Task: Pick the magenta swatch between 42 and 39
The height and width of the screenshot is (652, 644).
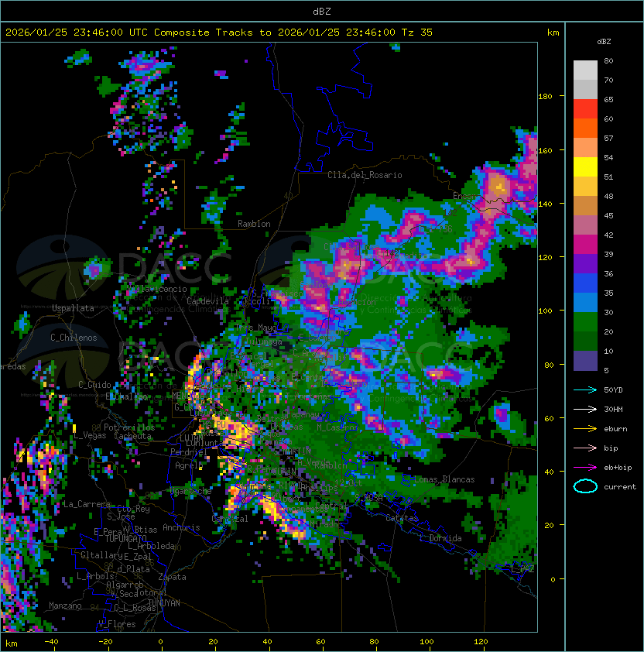Action: pyautogui.click(x=585, y=245)
